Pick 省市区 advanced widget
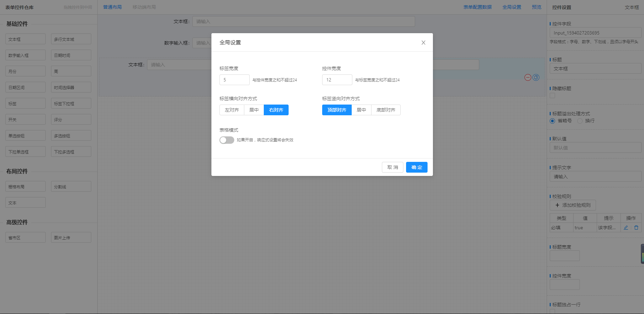Screen dimensions: 644x314 point(26,237)
